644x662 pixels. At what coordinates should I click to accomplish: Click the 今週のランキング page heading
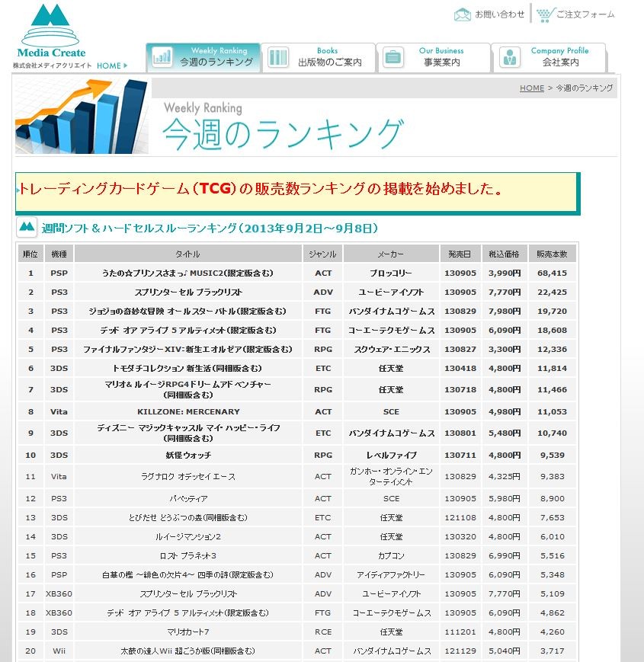(x=283, y=134)
